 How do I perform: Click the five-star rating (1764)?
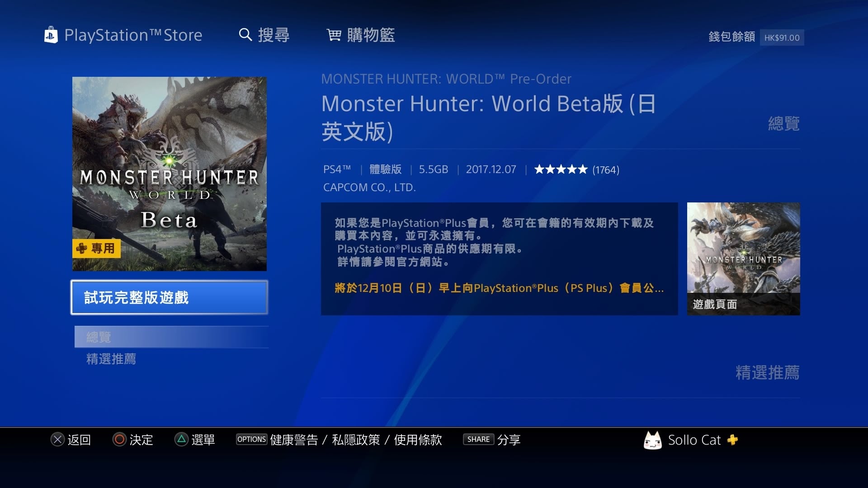[x=576, y=169]
